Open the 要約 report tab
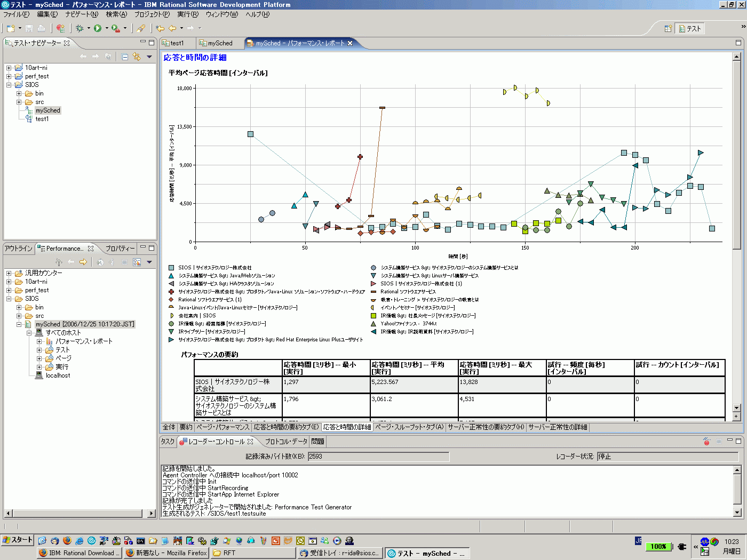The width and height of the screenshot is (747, 560). pyautogui.click(x=186, y=427)
